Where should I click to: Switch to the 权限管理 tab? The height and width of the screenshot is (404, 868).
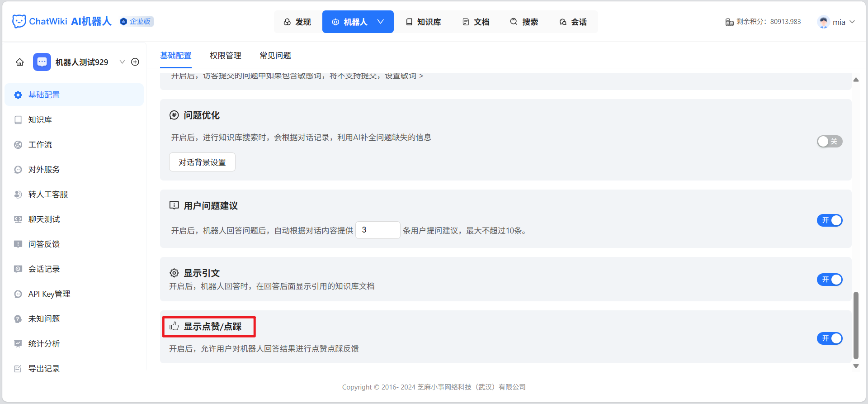226,56
